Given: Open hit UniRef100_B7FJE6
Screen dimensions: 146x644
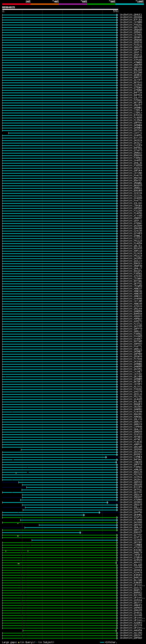Looking at the screenshot, I should (131, 20).
